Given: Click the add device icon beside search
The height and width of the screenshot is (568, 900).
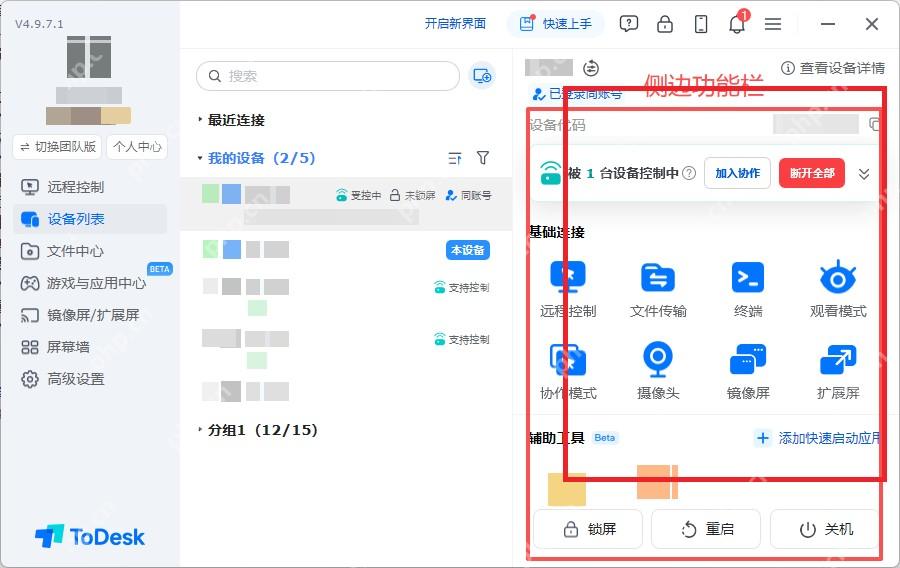Looking at the screenshot, I should [482, 76].
